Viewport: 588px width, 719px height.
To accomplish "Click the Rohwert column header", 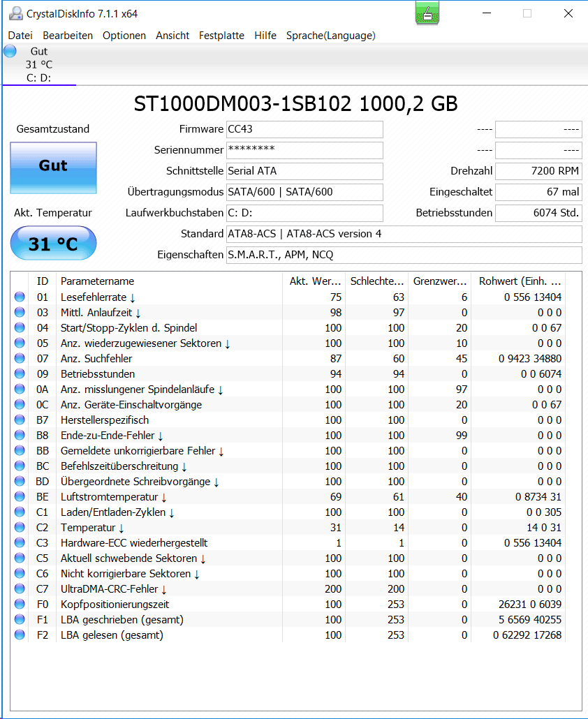I will (x=519, y=281).
